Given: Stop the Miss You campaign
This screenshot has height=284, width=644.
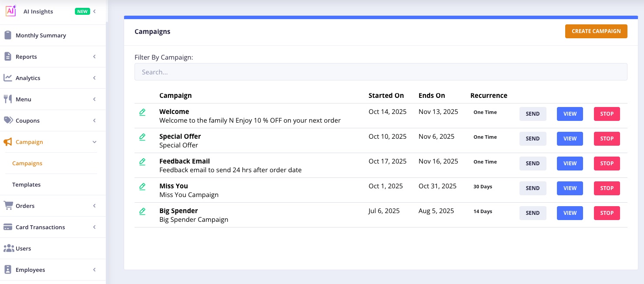Looking at the screenshot, I should [607, 188].
